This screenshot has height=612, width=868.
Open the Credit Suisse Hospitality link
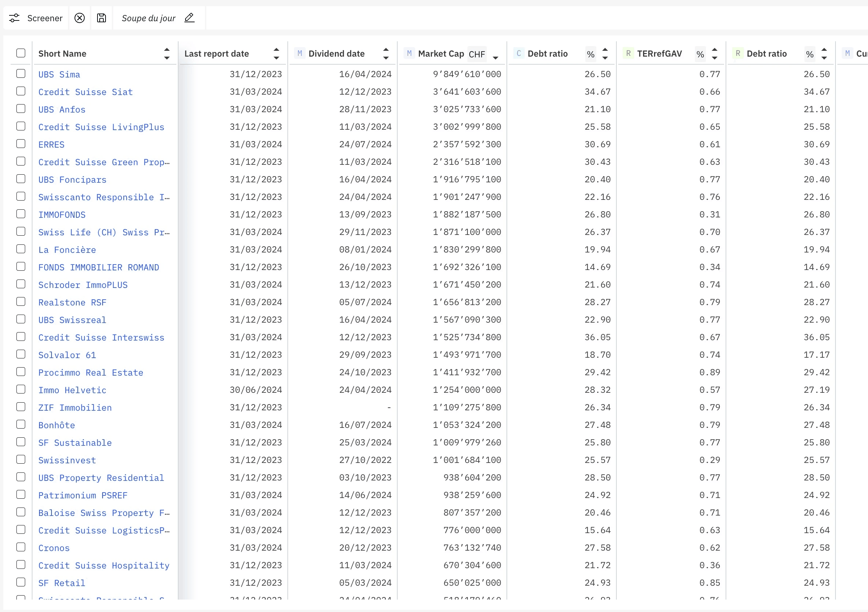[x=104, y=566]
